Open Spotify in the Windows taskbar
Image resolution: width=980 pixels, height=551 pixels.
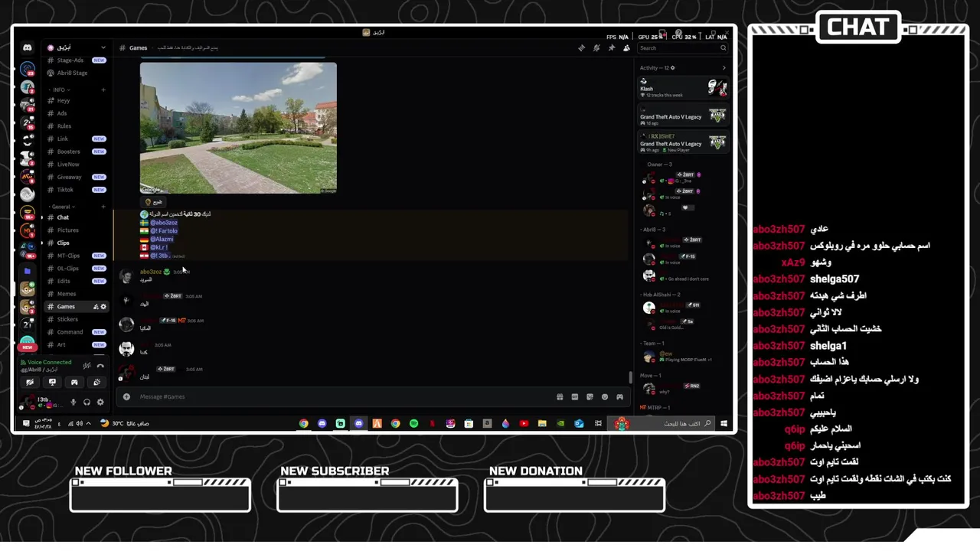(413, 423)
